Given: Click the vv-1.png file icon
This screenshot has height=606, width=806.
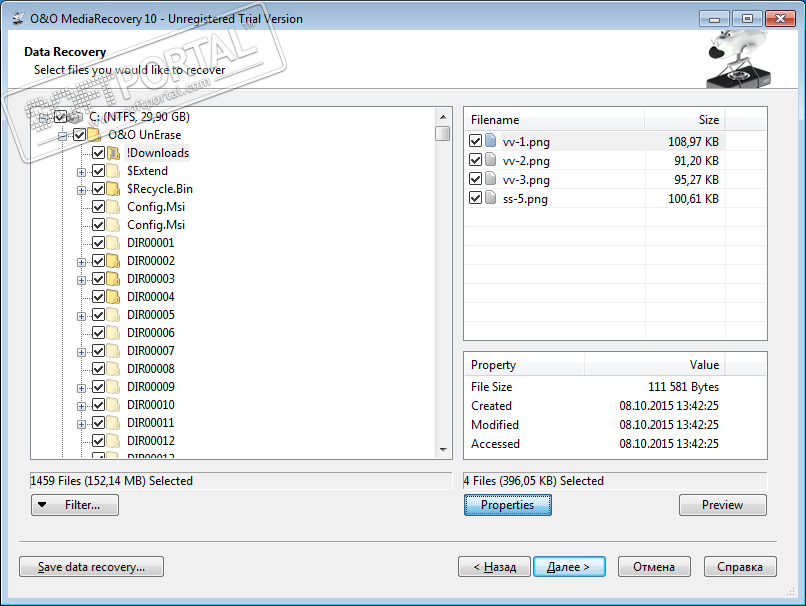Looking at the screenshot, I should (x=491, y=140).
